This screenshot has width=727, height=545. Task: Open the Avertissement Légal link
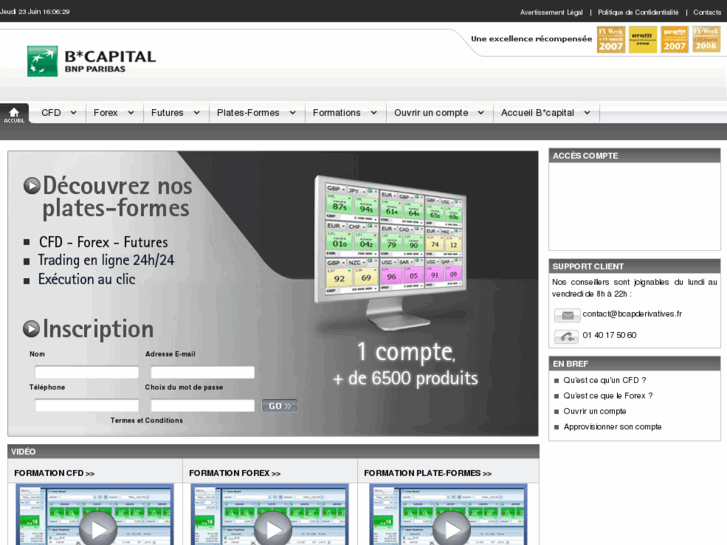[x=551, y=12]
